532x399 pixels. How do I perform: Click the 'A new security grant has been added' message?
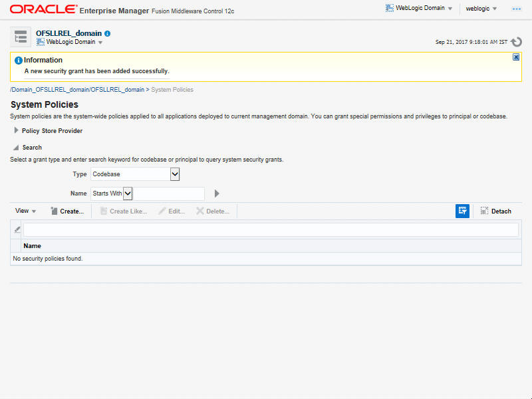96,71
